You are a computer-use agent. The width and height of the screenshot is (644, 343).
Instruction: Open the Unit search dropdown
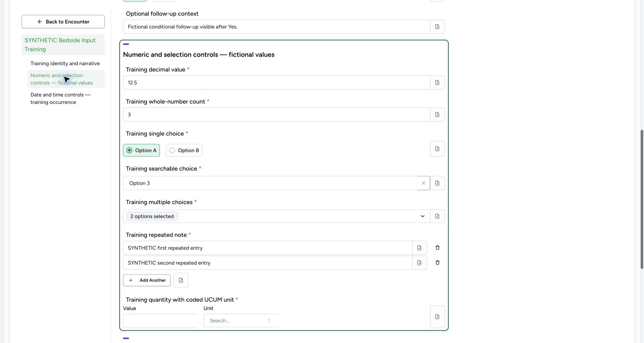coord(241,321)
